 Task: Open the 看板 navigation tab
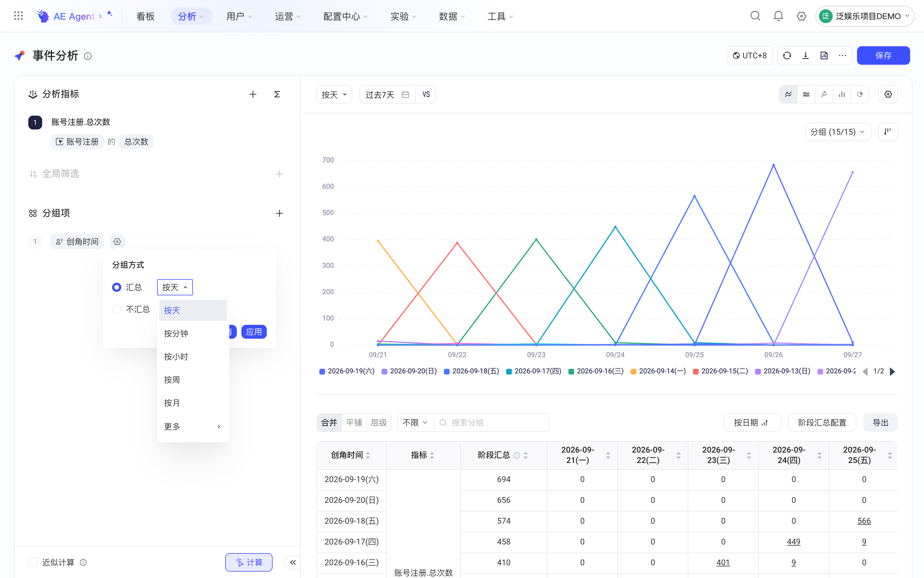pos(146,16)
